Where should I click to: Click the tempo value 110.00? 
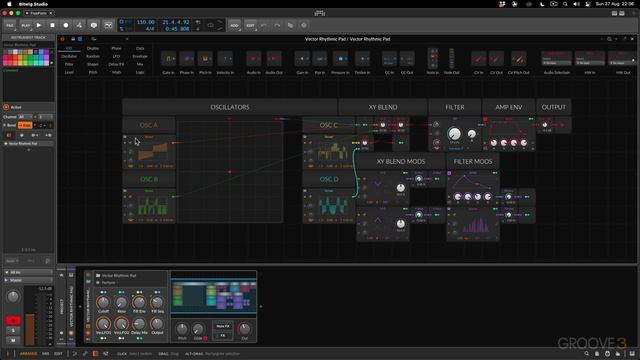point(146,22)
